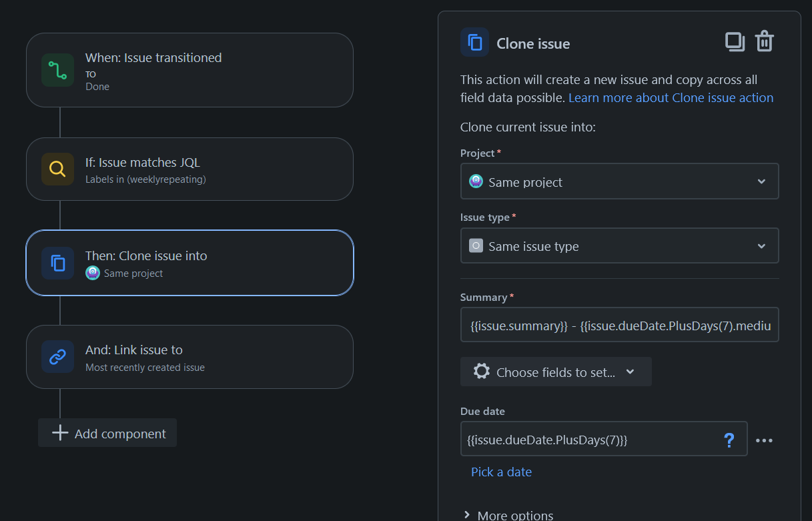Open the Due date more options ellipsis
Image resolution: width=812 pixels, height=521 pixels.
point(764,440)
